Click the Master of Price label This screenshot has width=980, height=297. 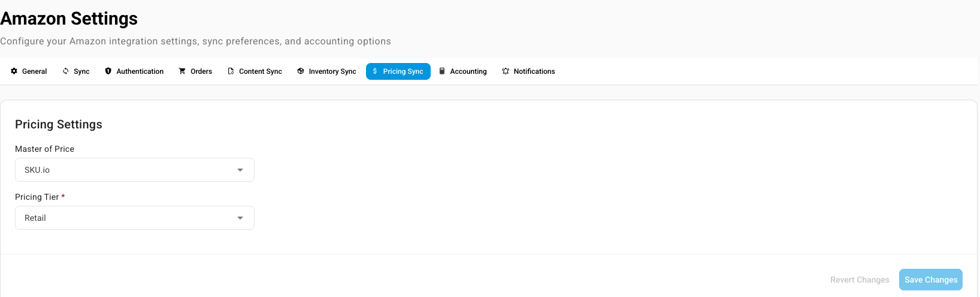coord(45,149)
